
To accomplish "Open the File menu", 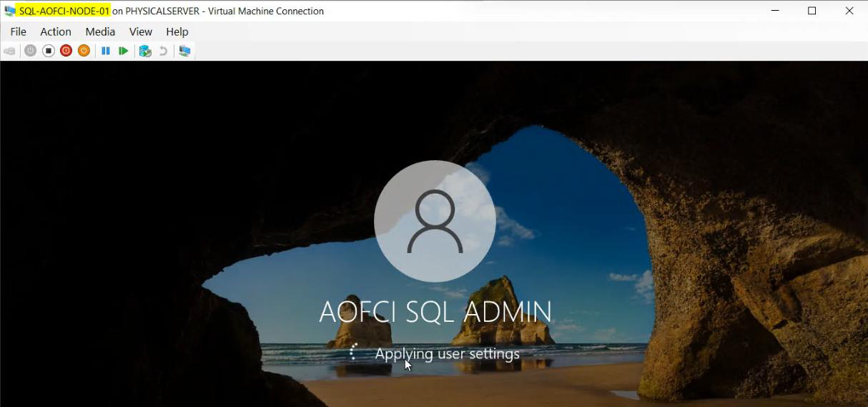I will tap(18, 31).
